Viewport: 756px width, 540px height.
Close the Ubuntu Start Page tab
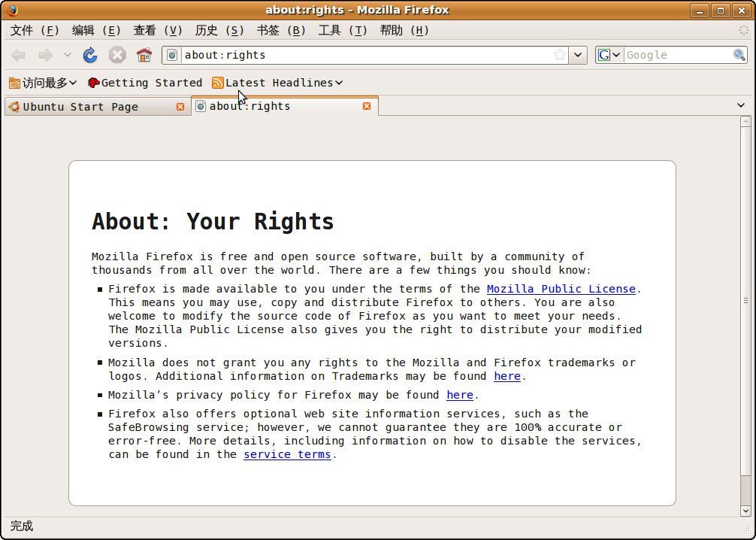pos(180,107)
